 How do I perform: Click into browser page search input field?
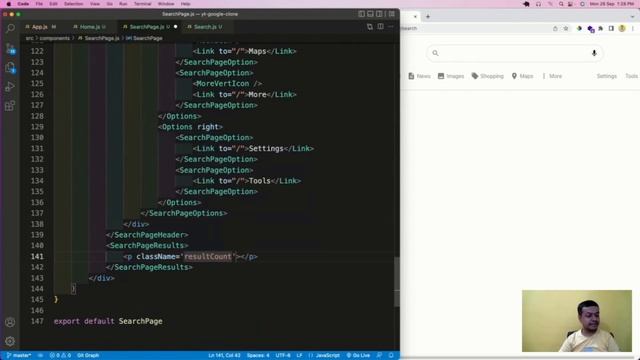coord(514,53)
